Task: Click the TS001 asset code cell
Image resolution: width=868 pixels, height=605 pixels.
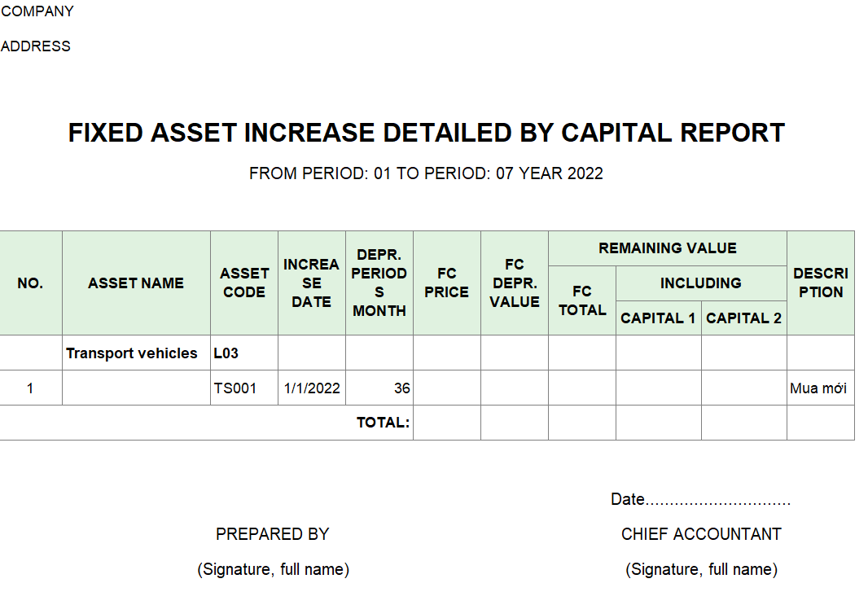Action: [235, 388]
